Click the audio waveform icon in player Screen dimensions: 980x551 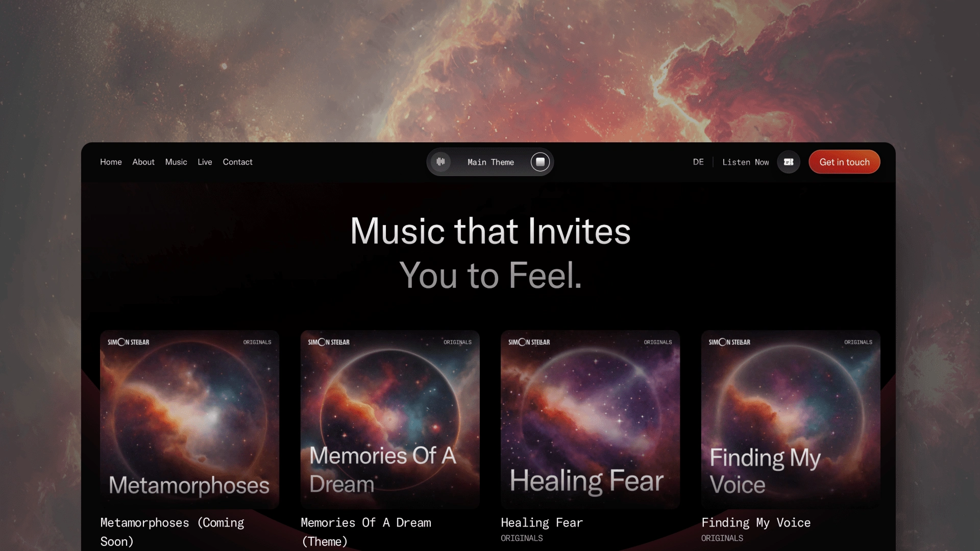440,161
